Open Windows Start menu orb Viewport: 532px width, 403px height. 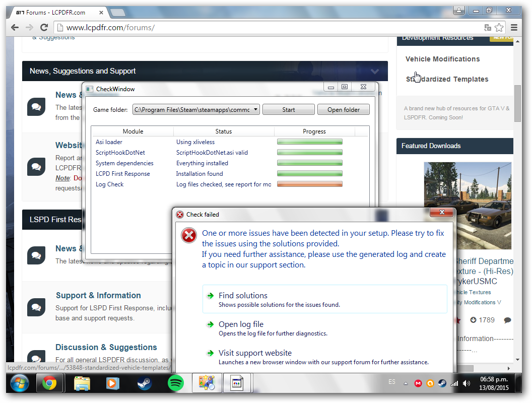click(20, 383)
